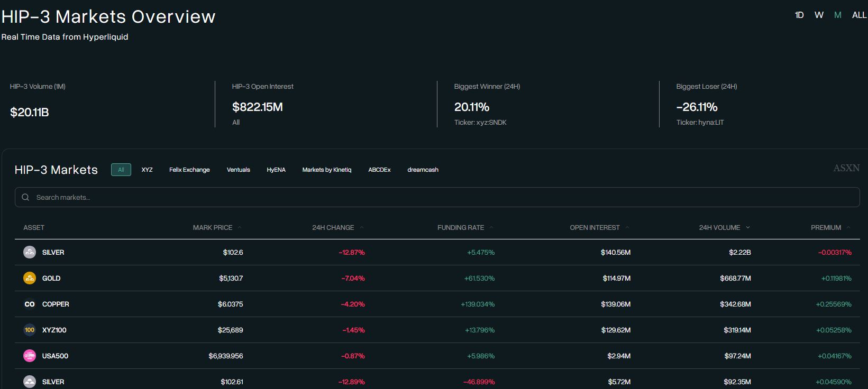Click the COPPER asset icon

[x=30, y=304]
